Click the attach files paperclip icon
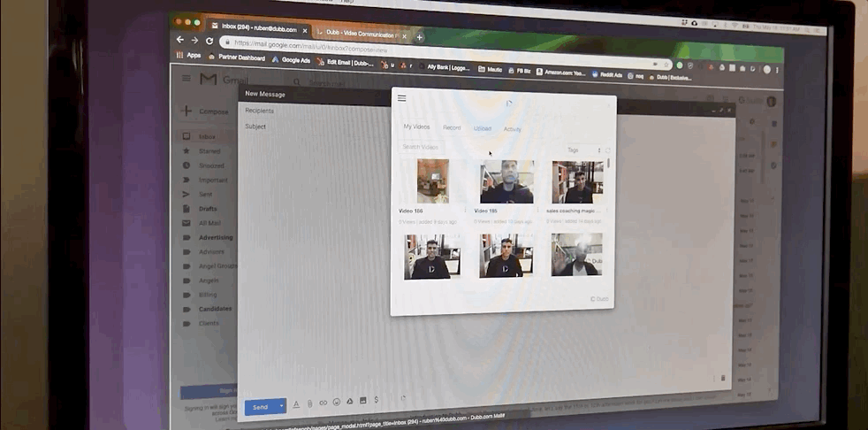Image resolution: width=868 pixels, height=430 pixels. pyautogui.click(x=310, y=403)
